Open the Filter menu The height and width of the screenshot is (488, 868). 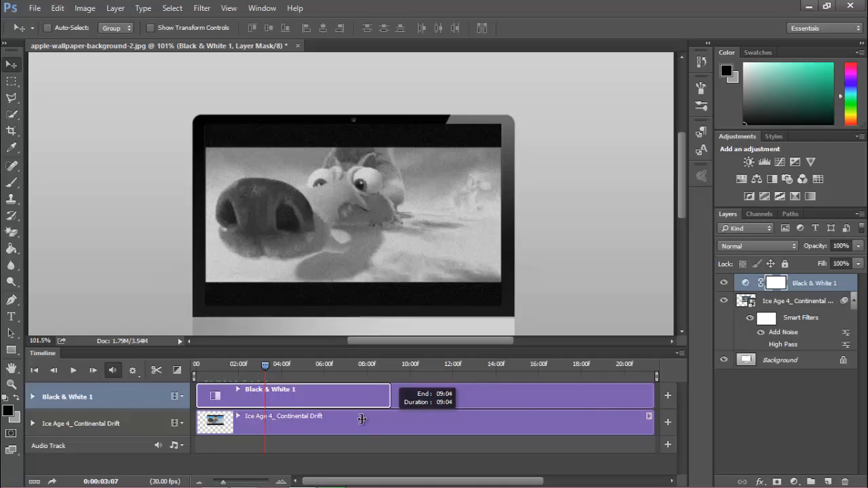[x=202, y=8]
